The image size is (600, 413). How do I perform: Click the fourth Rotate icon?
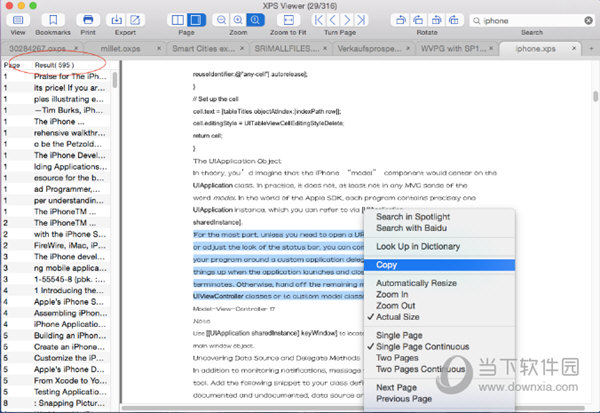coord(454,20)
